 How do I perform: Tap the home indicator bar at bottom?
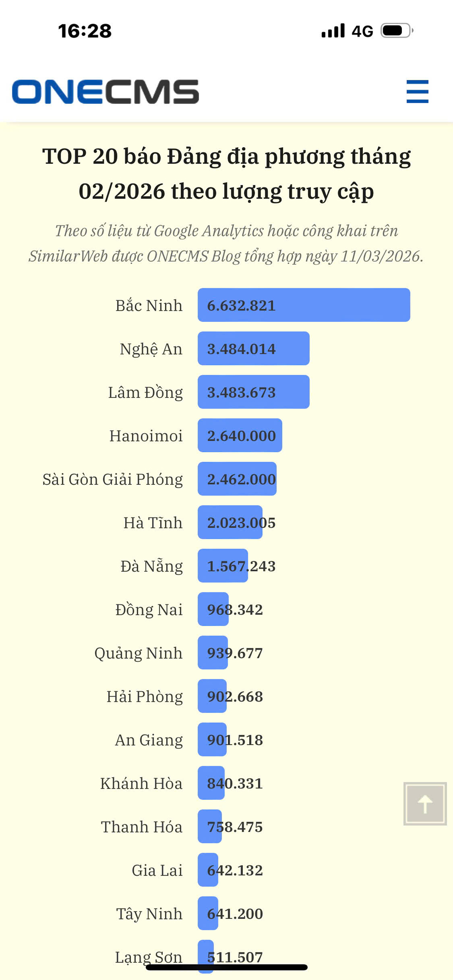[x=226, y=967]
